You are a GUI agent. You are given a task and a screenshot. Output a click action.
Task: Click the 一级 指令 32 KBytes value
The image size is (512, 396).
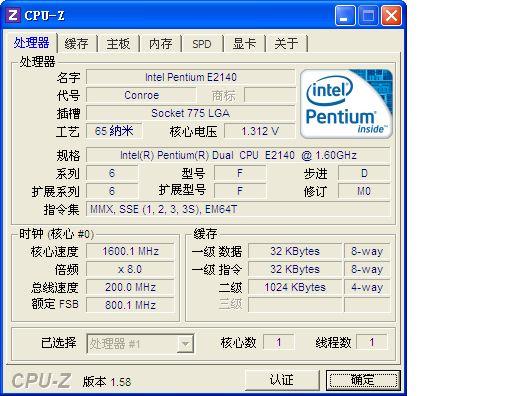(x=295, y=269)
